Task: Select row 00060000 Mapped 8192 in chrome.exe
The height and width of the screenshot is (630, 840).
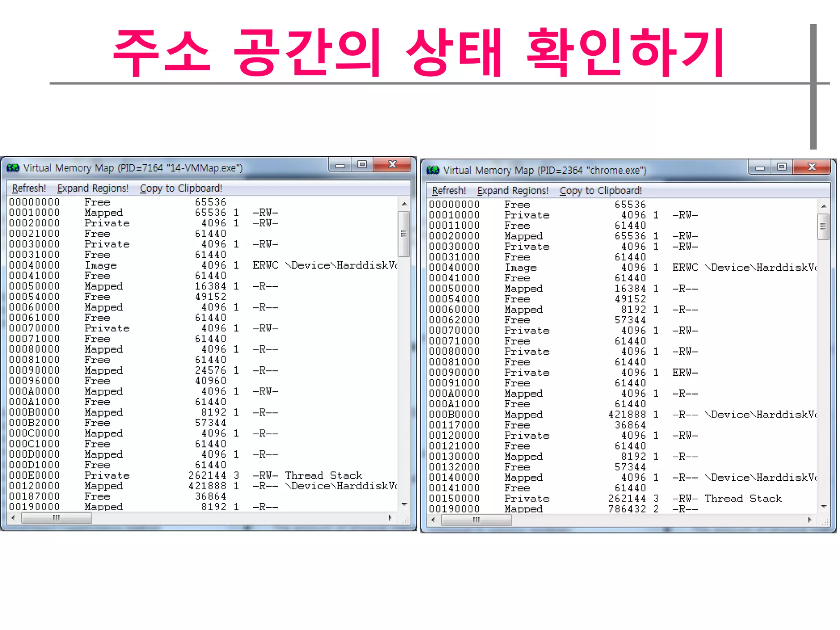Action: (x=623, y=310)
